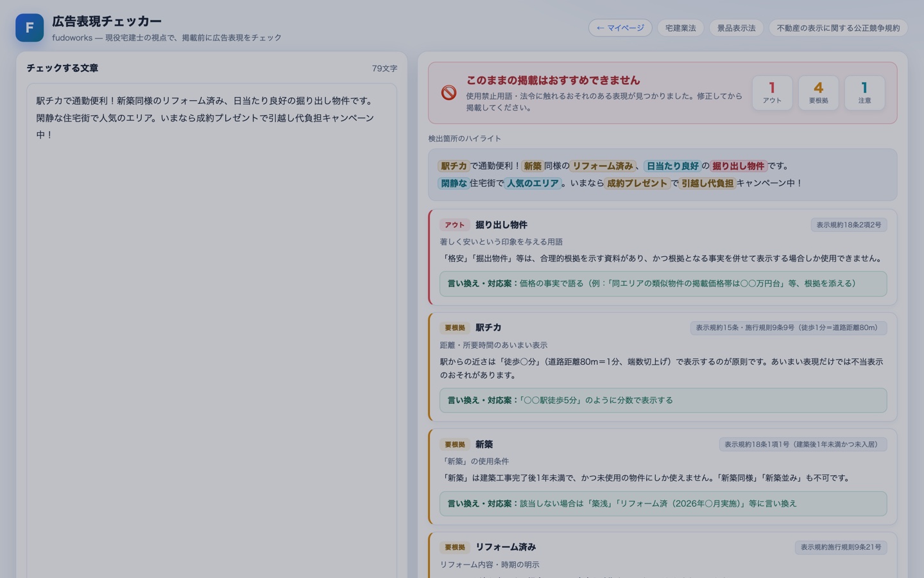Click highlighted 掘り出し物件 in preview
Viewport: 924px width, 578px height.
click(739, 166)
